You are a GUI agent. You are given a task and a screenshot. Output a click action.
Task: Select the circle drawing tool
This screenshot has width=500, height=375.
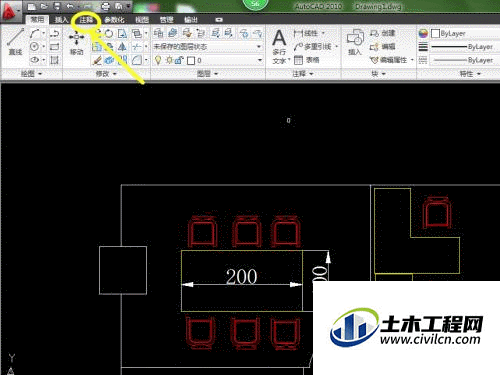coord(34,47)
